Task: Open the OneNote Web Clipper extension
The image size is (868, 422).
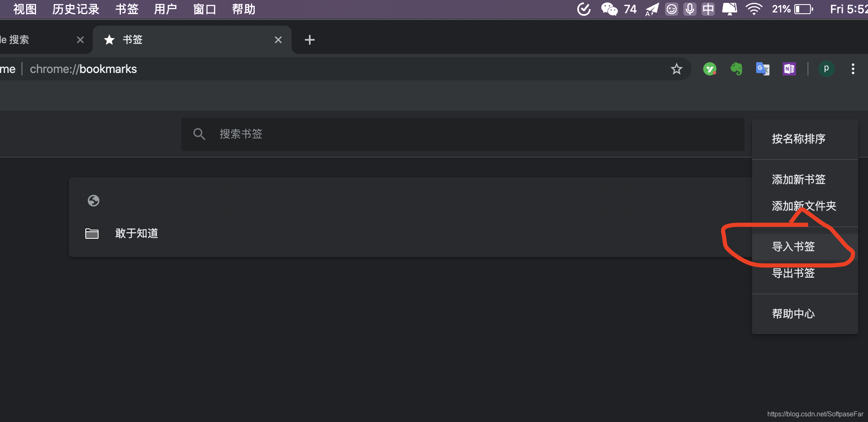Action: pos(789,69)
